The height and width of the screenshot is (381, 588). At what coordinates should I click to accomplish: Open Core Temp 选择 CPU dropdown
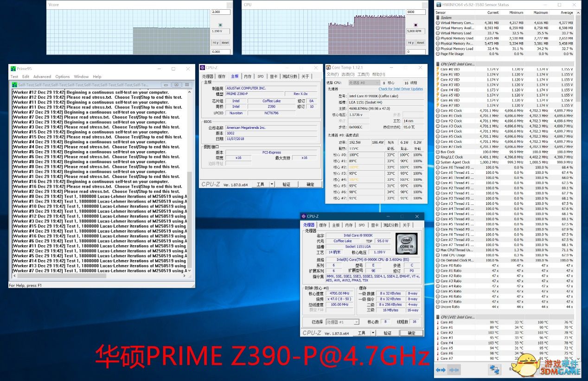click(364, 83)
